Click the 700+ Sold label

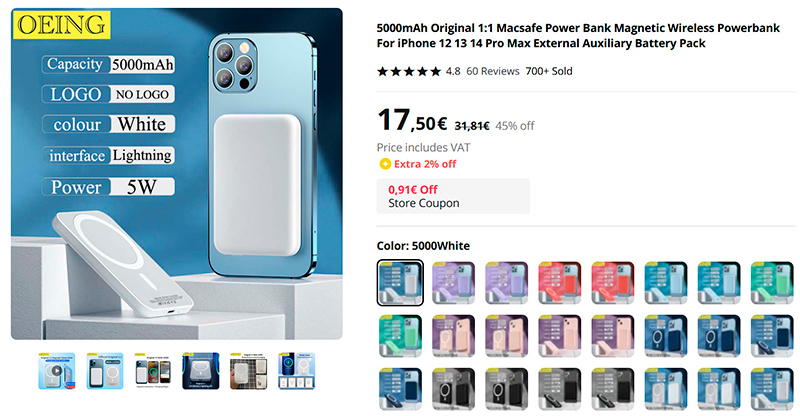549,71
